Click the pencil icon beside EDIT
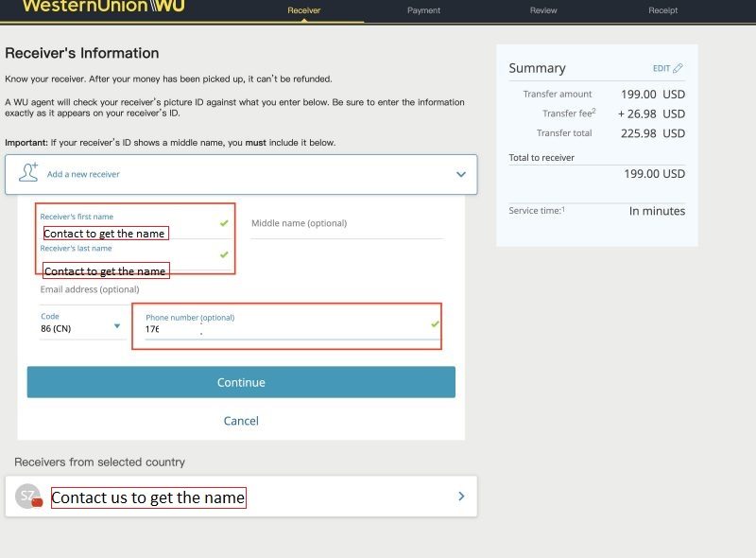This screenshot has width=756, height=558. [678, 69]
